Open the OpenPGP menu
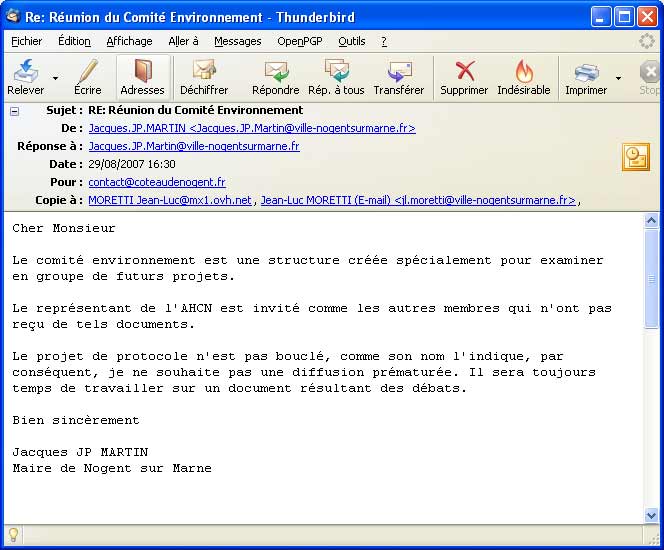The height and width of the screenshot is (550, 664). tap(300, 41)
